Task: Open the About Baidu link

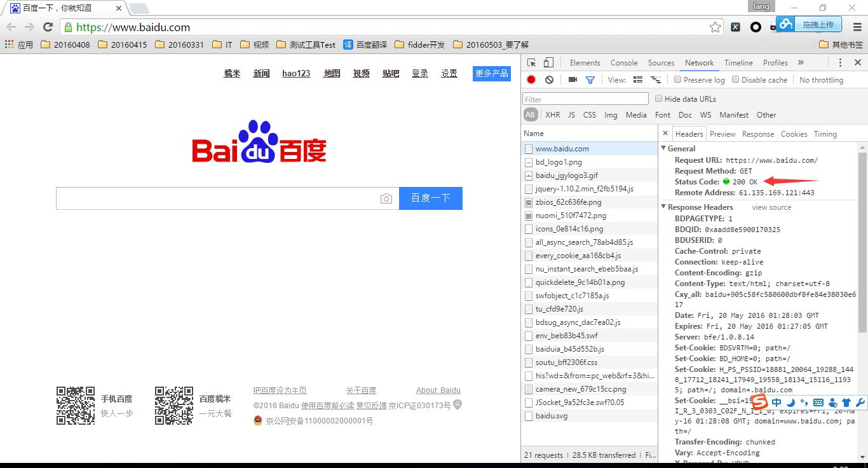Action: 438,390
